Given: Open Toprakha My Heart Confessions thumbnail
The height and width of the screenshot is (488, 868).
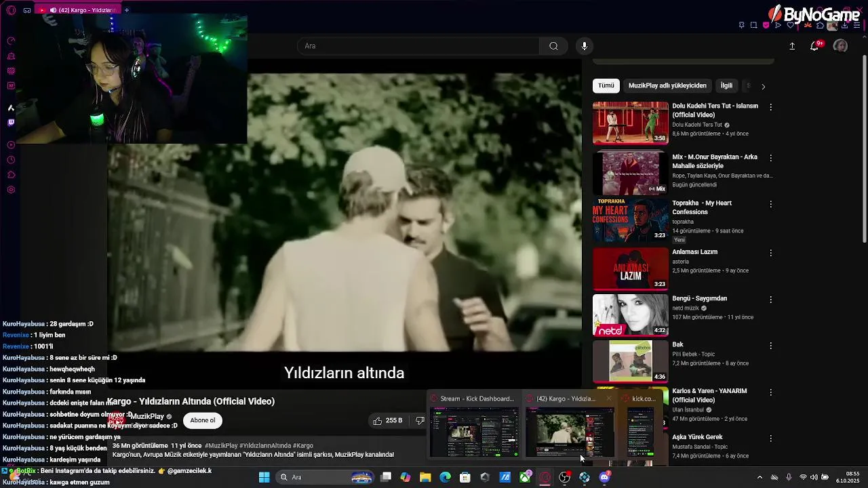Looking at the screenshot, I should click(x=631, y=220).
